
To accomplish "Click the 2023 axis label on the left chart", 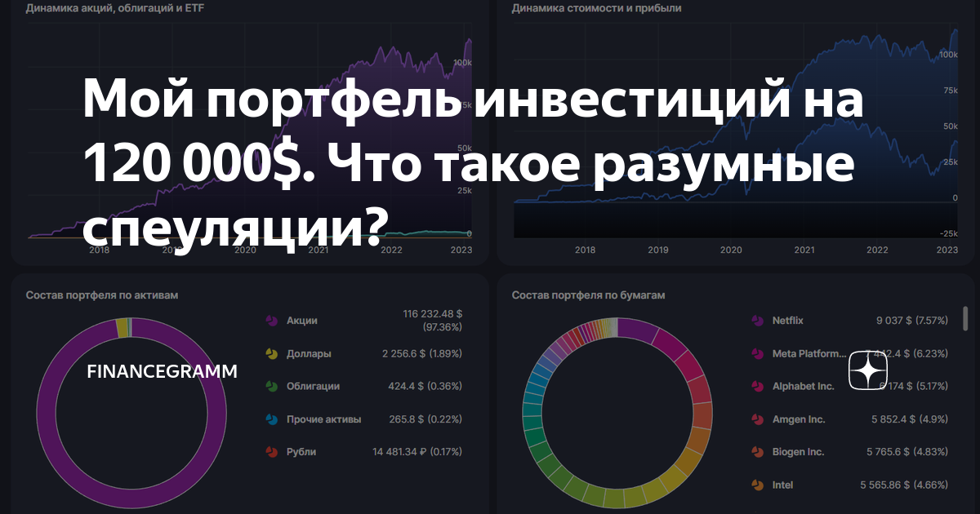I will pyautogui.click(x=461, y=250).
